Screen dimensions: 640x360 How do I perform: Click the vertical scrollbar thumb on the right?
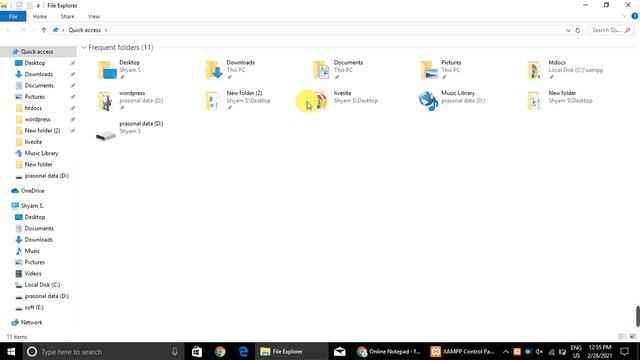(638, 316)
